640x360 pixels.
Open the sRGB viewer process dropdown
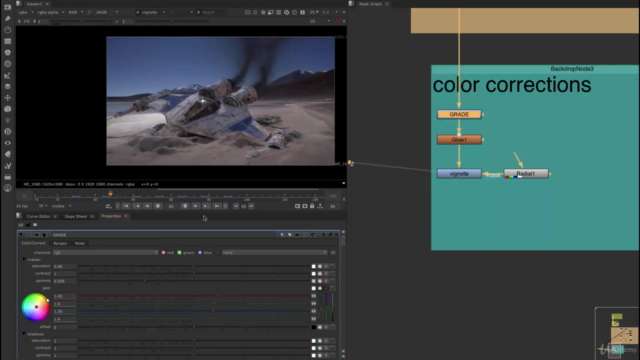pyautogui.click(x=107, y=12)
